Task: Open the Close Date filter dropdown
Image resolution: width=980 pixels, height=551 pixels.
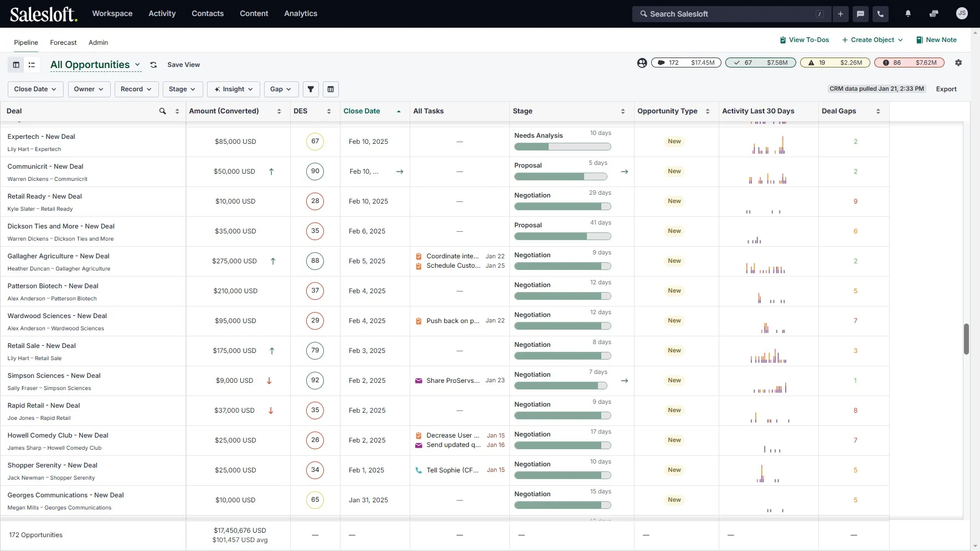Action: (35, 89)
